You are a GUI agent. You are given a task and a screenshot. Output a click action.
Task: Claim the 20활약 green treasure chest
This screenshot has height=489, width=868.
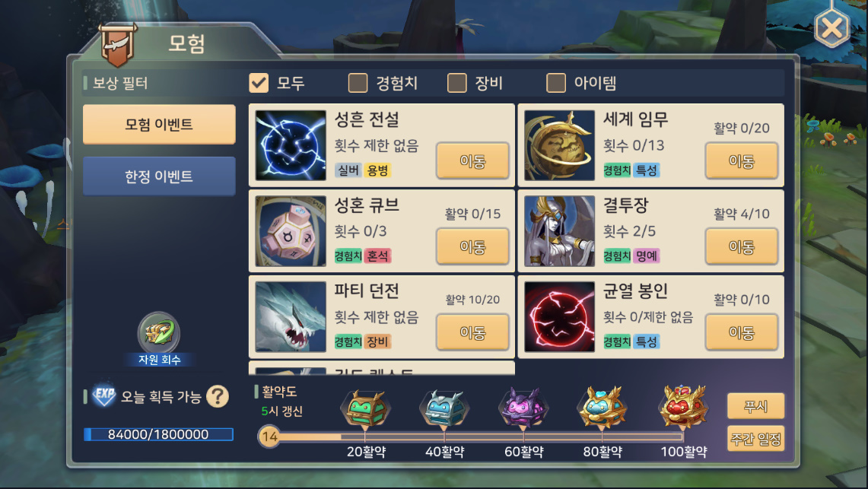pos(365,409)
